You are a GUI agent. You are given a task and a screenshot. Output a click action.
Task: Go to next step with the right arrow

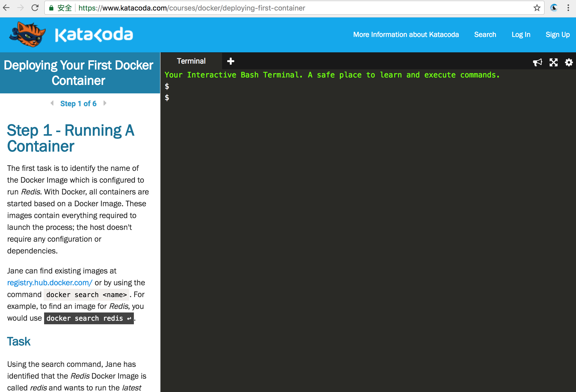coord(105,103)
